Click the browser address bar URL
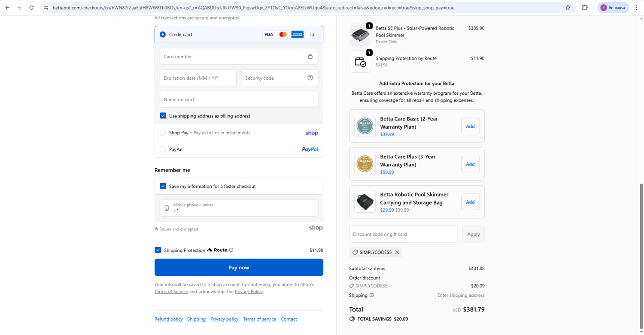644x335 pixels. click(x=253, y=8)
